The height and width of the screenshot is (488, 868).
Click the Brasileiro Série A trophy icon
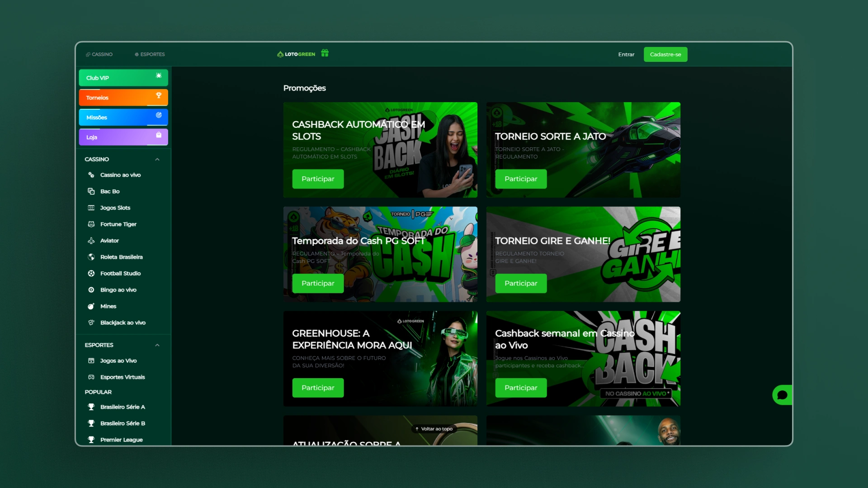pos(91,407)
